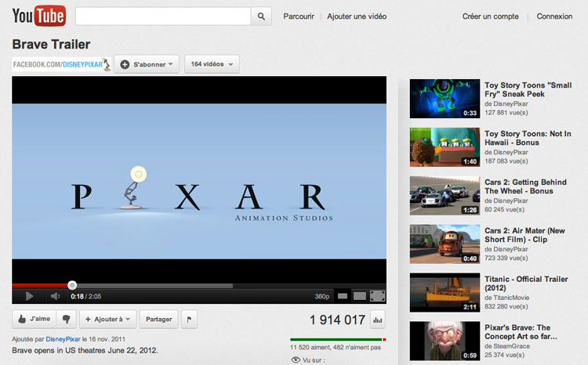Seek in the buffered grey progress bar
588x365 pixels.
[x=154, y=286]
